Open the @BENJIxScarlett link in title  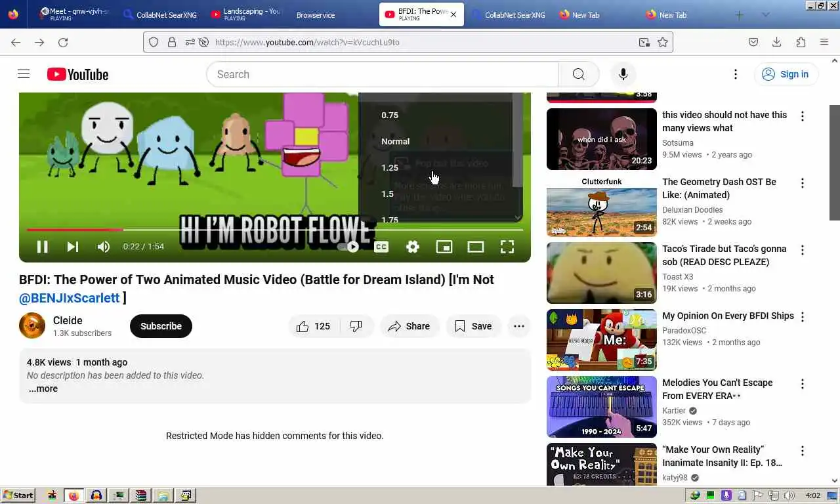[x=69, y=298]
